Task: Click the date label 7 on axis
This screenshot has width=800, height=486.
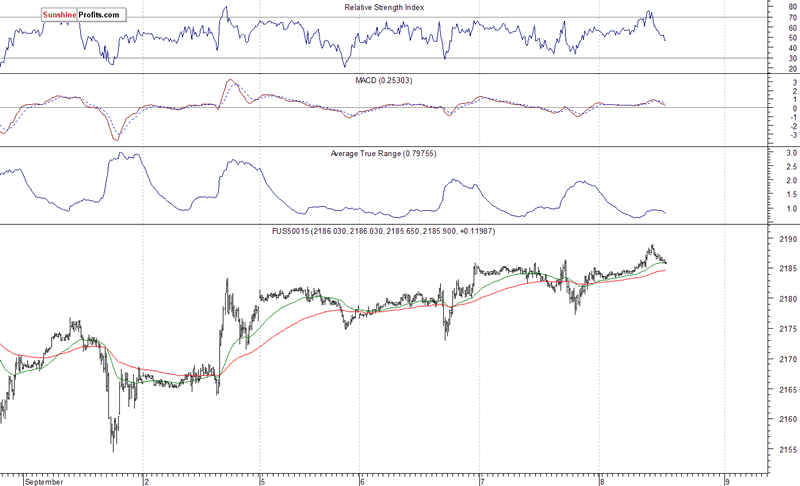Action: [x=482, y=482]
